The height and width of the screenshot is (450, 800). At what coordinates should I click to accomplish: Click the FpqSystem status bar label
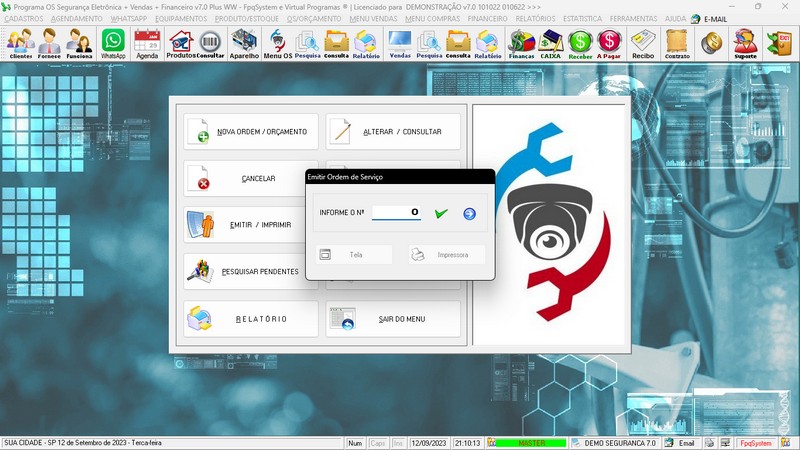(x=756, y=443)
